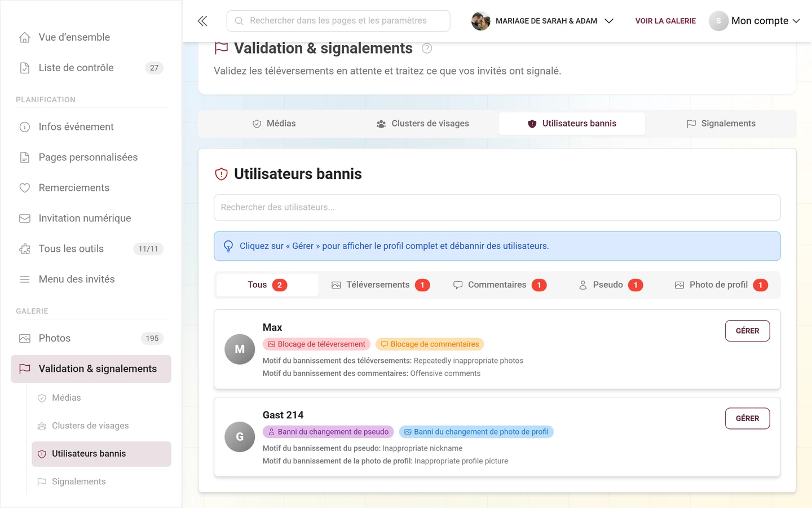
Task: Click Gérer button for Max
Action: 747,331
